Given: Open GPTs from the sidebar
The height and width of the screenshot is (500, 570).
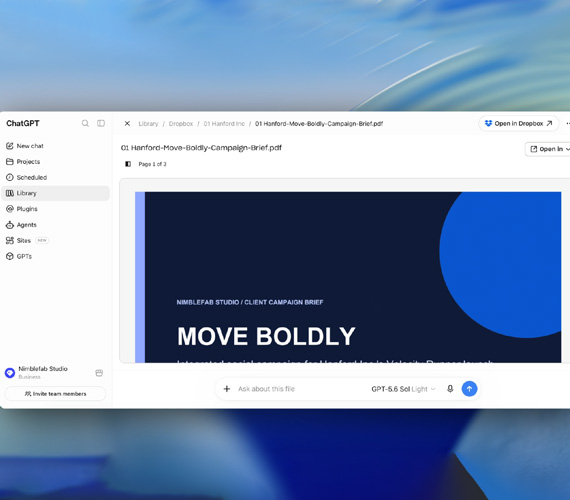Looking at the screenshot, I should pyautogui.click(x=56, y=256).
